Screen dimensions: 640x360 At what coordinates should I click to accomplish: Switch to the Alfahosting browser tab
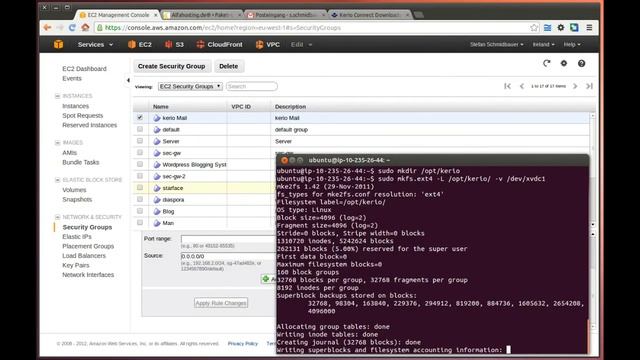point(202,15)
